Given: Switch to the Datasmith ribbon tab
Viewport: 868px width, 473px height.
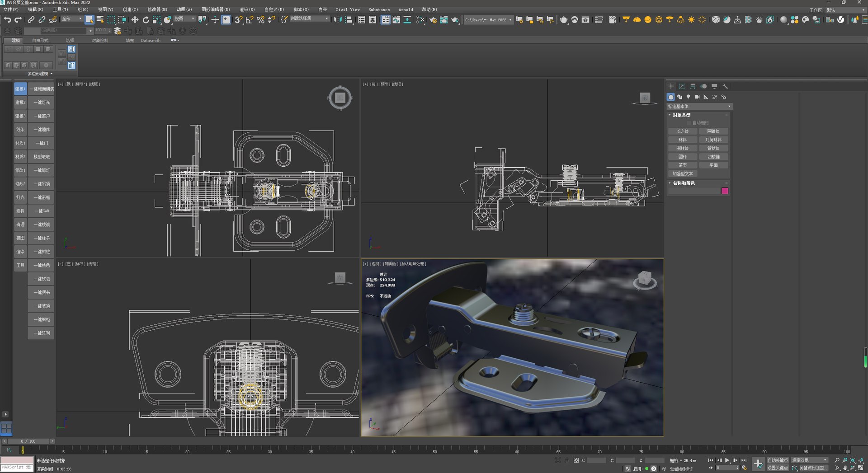Looking at the screenshot, I should 151,41.
